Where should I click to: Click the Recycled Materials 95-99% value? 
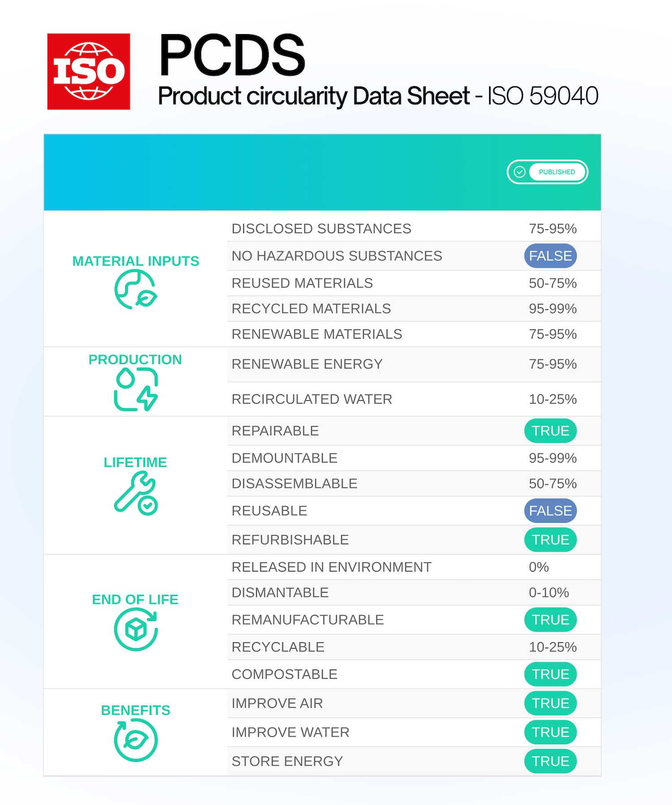(552, 309)
